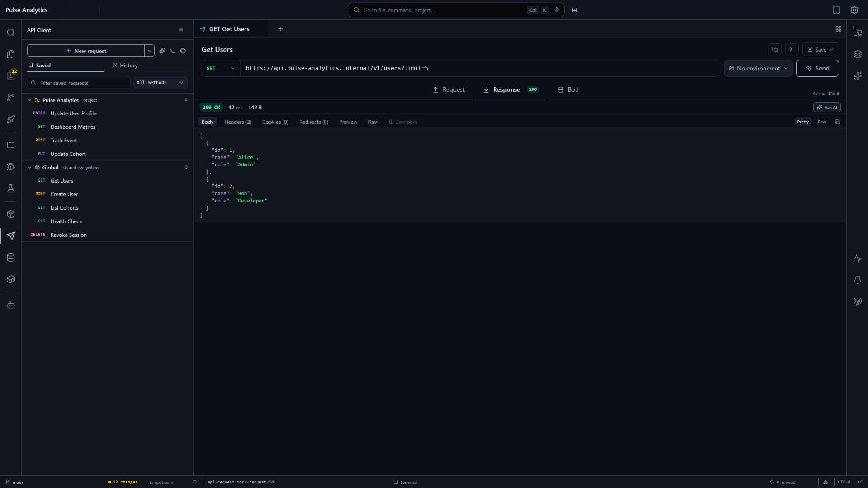Focus the Filter saved requests field
This screenshot has width=868, height=488.
(79, 83)
